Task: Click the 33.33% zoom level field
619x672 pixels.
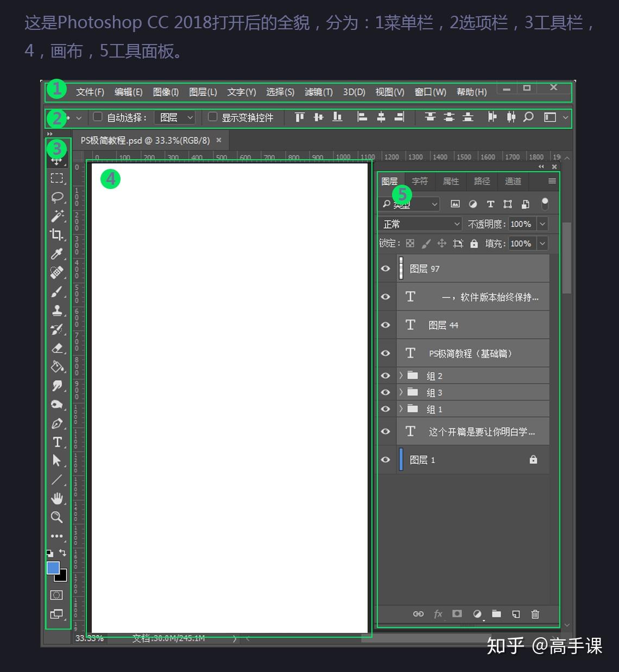Action: coord(90,638)
